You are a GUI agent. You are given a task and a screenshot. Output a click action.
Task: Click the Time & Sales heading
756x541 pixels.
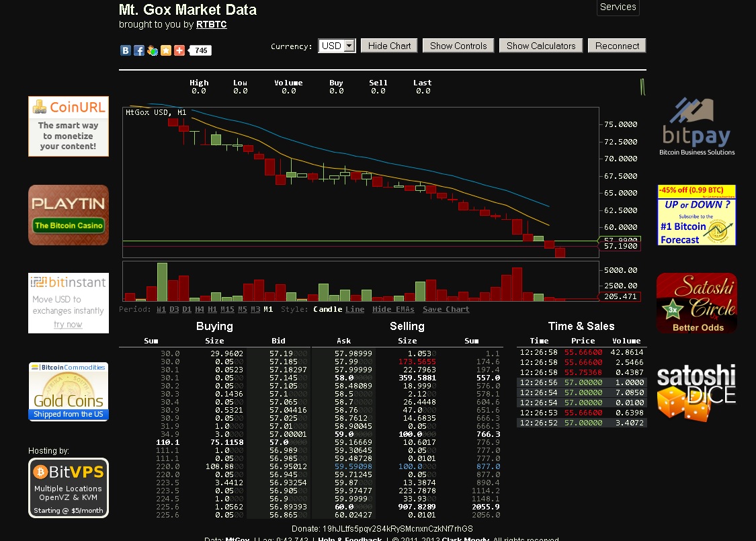[581, 327]
